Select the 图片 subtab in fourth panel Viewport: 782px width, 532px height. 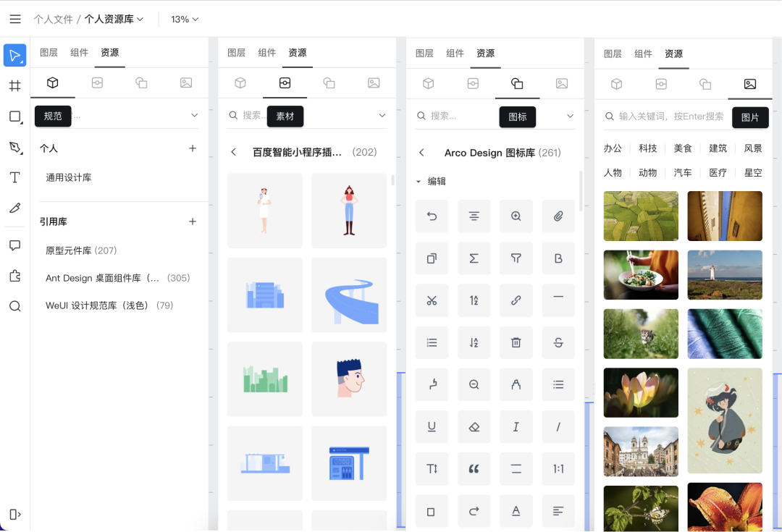coord(749,84)
